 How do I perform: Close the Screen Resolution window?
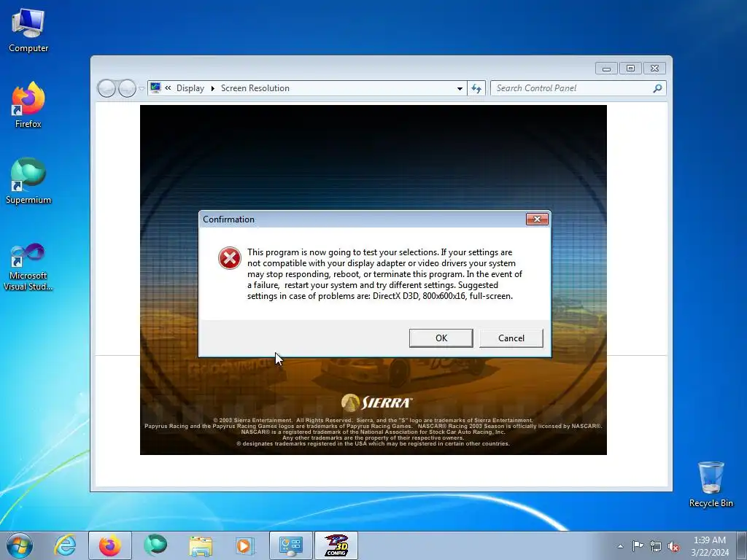click(x=654, y=69)
